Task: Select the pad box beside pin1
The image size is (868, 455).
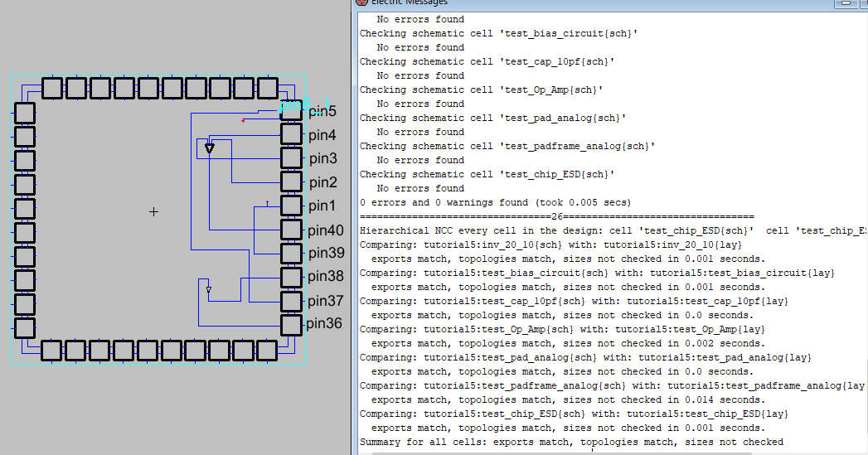Action: click(x=291, y=206)
